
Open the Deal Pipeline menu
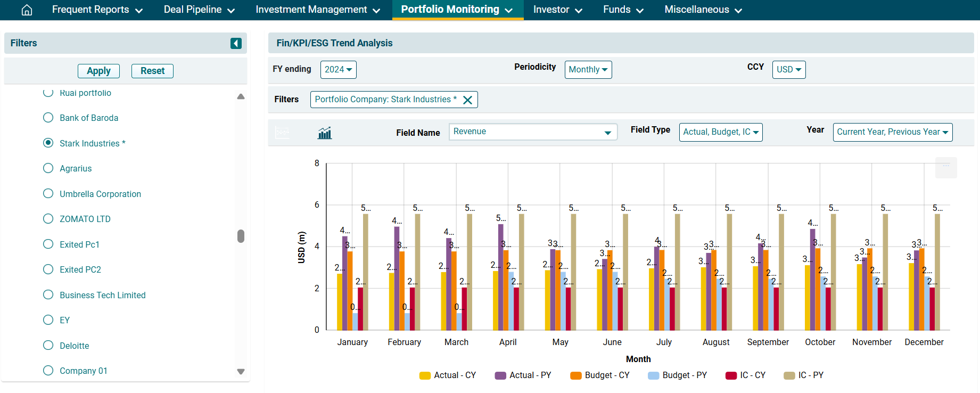coord(199,10)
